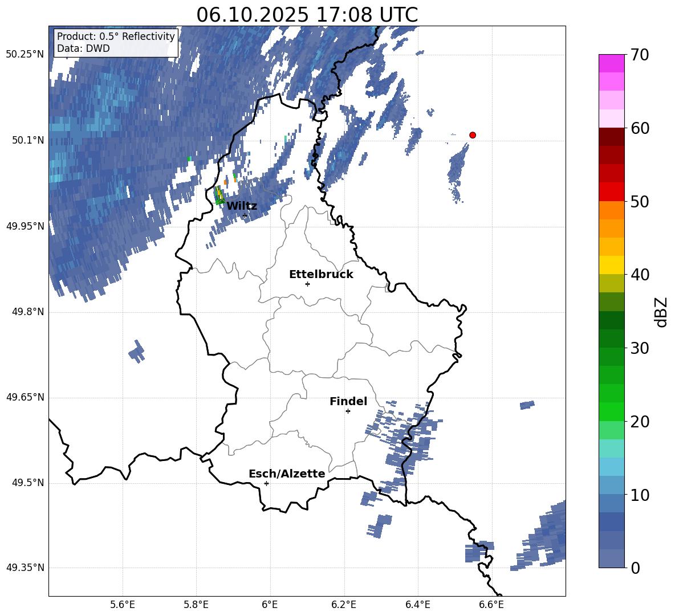The image size is (675, 616).
Task: Click the 60 colorbar tick label
Action: pos(640,128)
